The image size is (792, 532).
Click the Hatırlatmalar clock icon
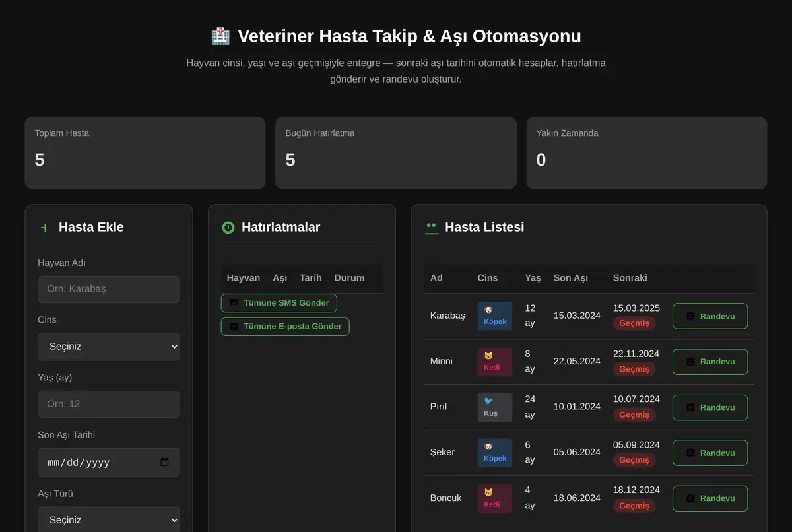click(x=228, y=228)
